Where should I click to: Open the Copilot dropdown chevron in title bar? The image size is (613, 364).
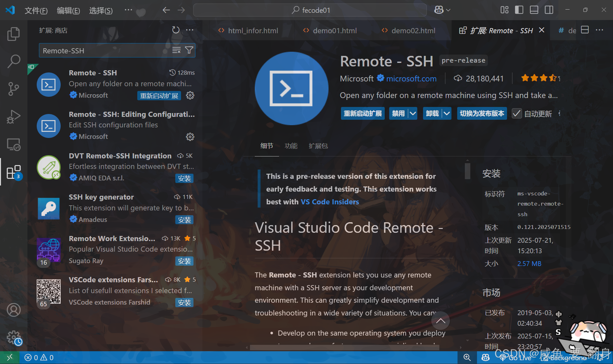pos(448,10)
